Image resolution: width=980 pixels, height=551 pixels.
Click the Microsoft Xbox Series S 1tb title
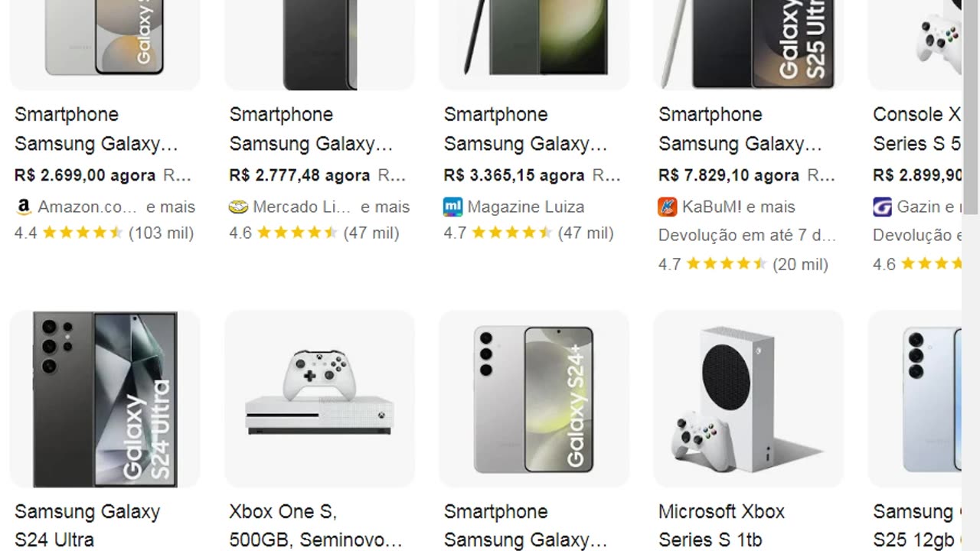tap(721, 525)
